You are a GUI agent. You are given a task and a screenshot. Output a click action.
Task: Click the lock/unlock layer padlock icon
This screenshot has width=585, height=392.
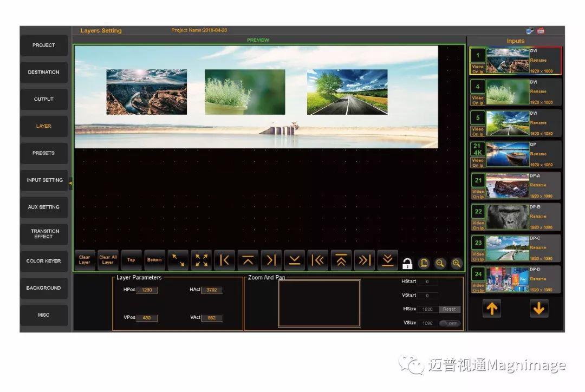click(407, 263)
